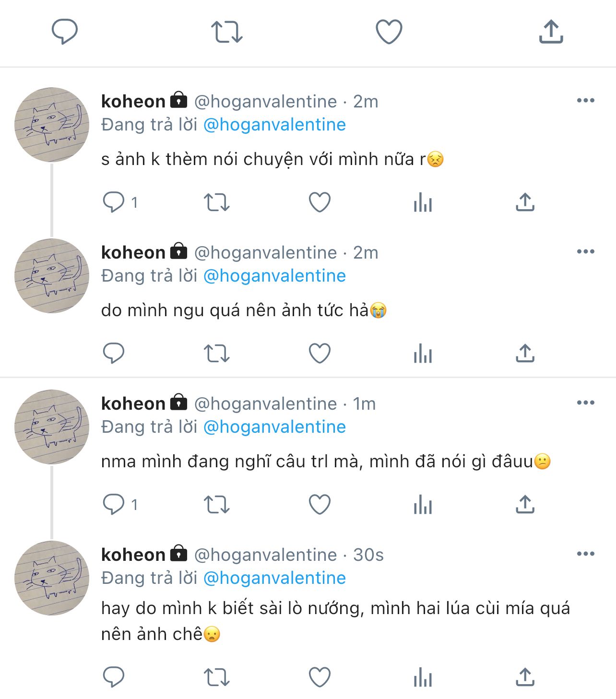616x699 pixels.
Task: Share the "hay do mình k biết" tweet
Action: [x=525, y=677]
